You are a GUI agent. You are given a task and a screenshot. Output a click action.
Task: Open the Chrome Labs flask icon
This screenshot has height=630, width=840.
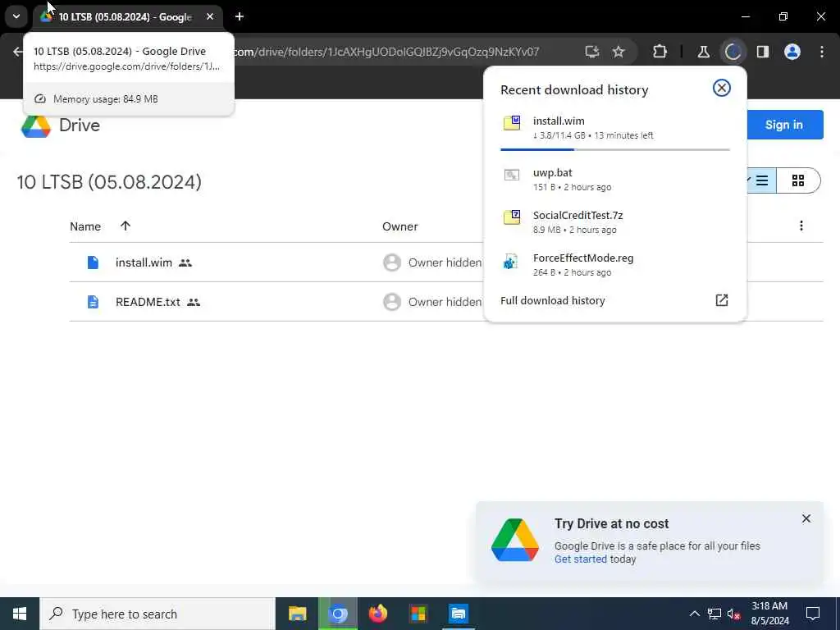pyautogui.click(x=703, y=52)
